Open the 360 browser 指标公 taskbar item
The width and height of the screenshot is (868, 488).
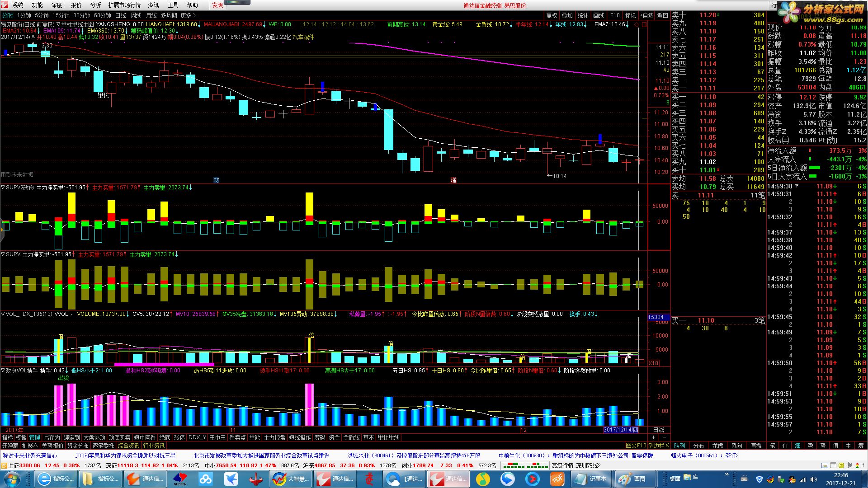(56, 479)
